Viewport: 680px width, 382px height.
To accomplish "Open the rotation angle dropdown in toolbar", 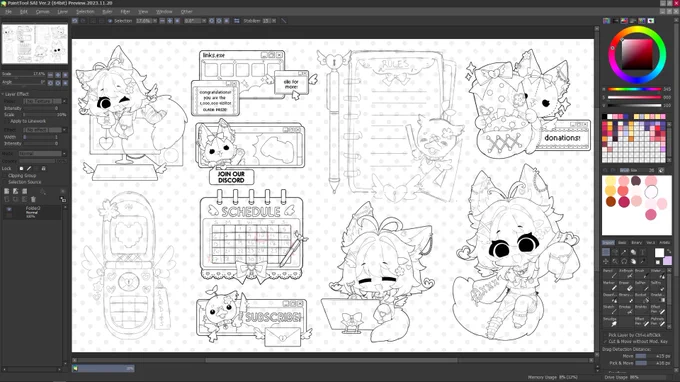I will (x=203, y=21).
